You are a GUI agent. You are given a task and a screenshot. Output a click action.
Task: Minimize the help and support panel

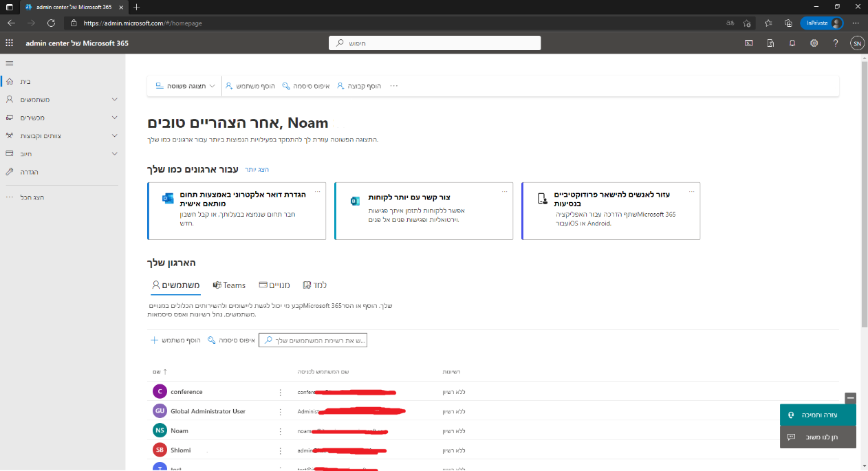coord(851,398)
